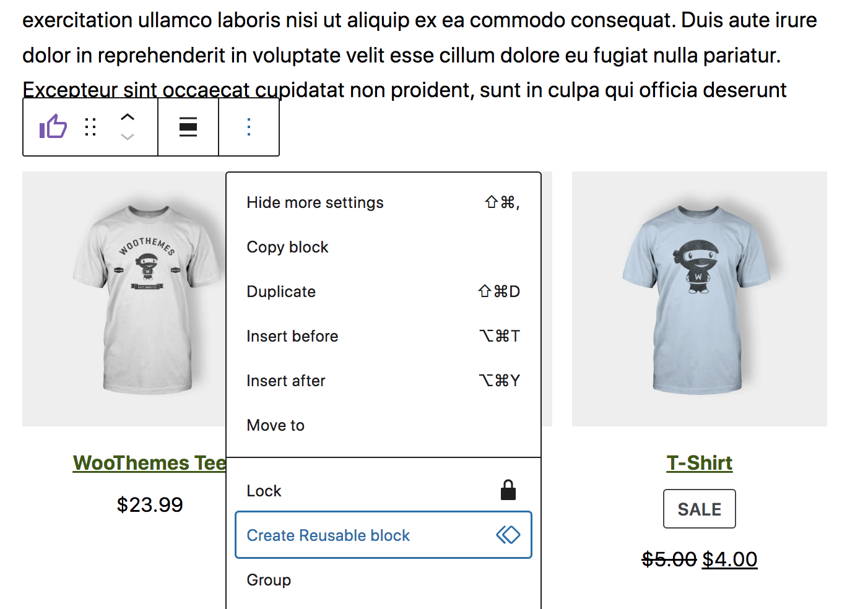Open the WooThemes Tee product link
This screenshot has width=868, height=609.
(x=149, y=463)
